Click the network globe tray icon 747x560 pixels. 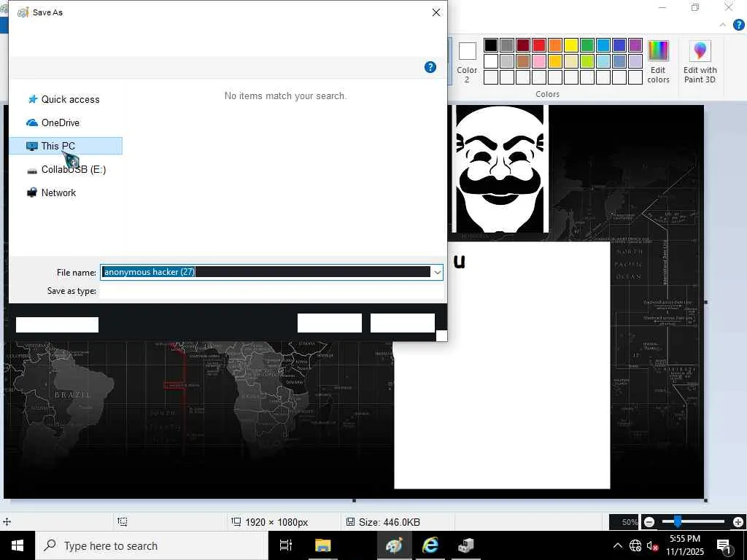pyautogui.click(x=635, y=545)
